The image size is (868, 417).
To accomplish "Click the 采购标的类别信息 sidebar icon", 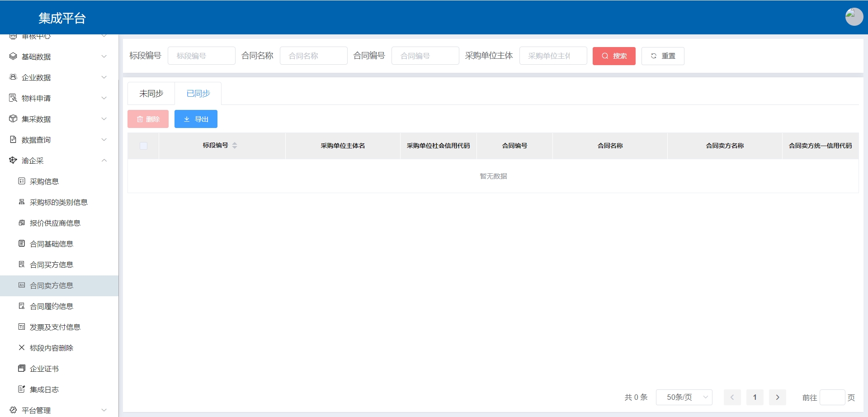I will pos(22,202).
